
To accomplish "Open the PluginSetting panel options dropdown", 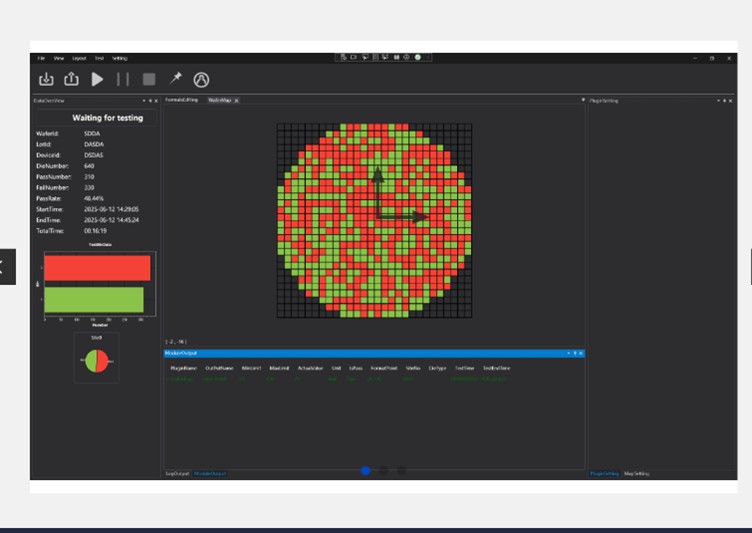I will click(x=718, y=101).
